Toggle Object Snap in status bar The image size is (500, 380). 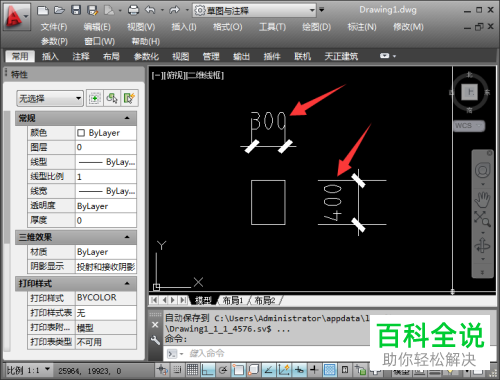point(238,370)
